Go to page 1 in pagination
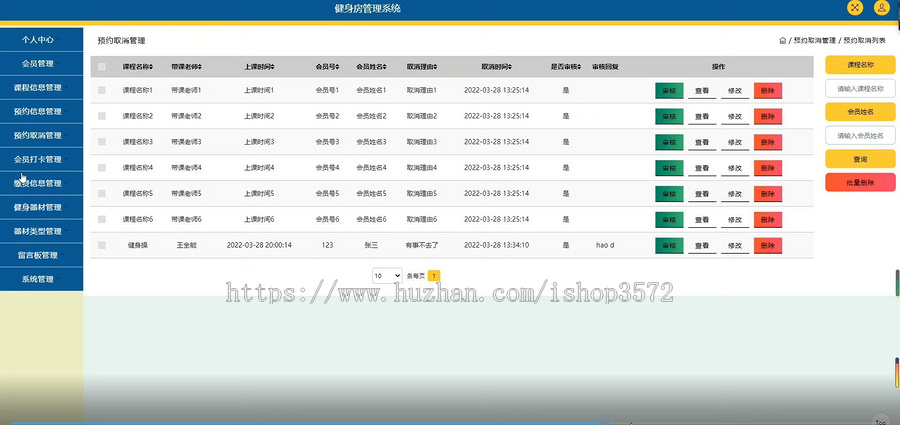 click(434, 276)
